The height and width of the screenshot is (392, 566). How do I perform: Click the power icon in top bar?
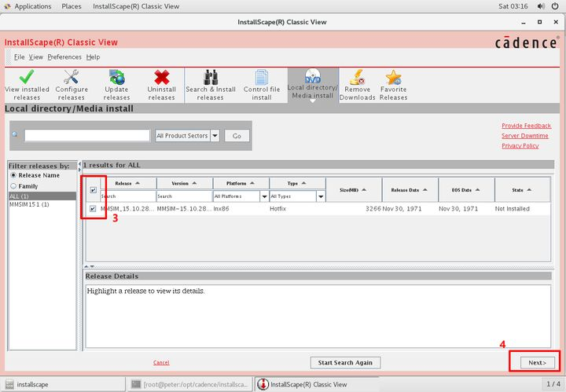555,6
